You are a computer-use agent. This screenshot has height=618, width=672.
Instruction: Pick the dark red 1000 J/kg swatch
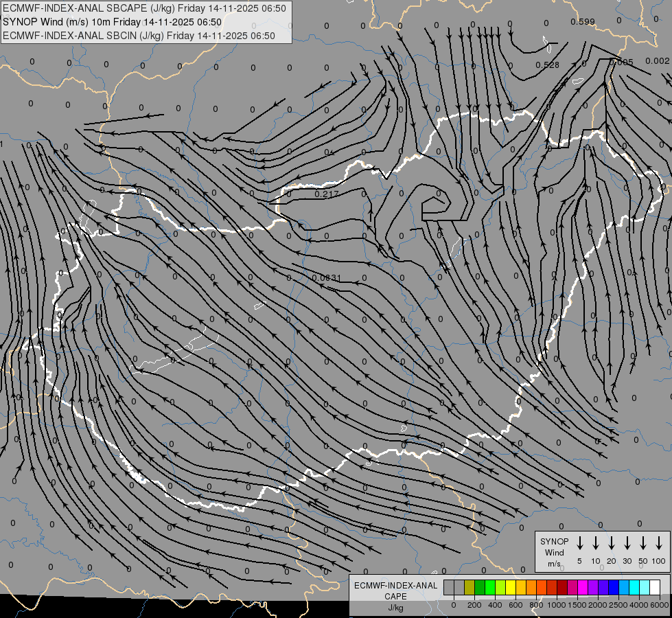pos(562,587)
